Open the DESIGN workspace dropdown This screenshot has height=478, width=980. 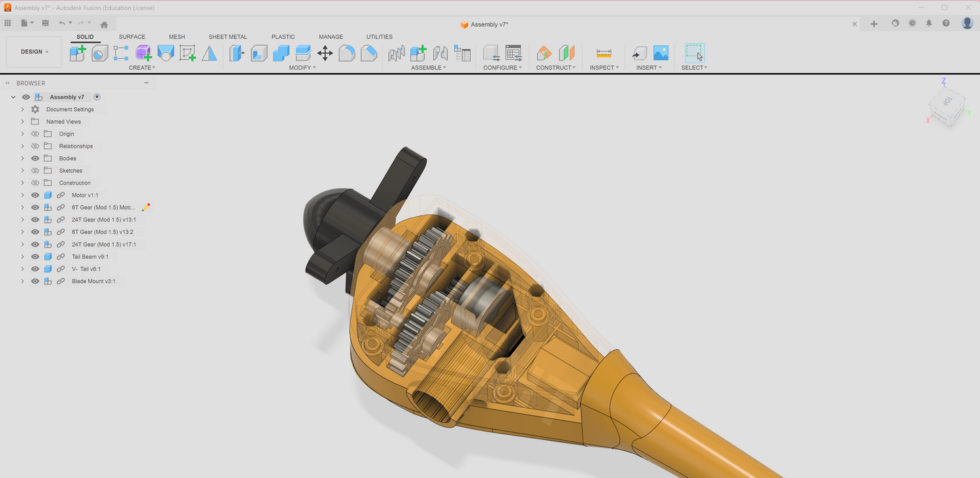[34, 52]
